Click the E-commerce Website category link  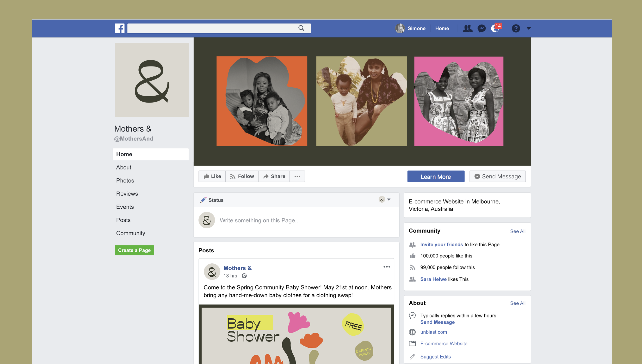coord(444,343)
